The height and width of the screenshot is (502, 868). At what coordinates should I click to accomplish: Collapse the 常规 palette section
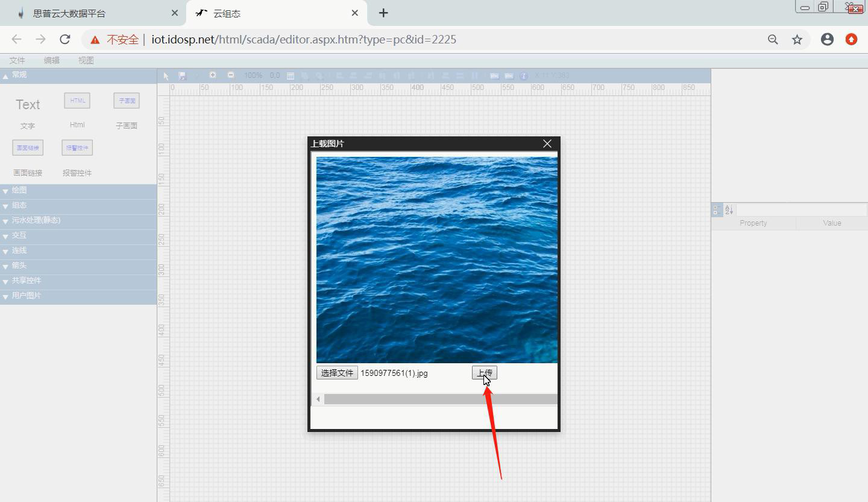(x=19, y=75)
